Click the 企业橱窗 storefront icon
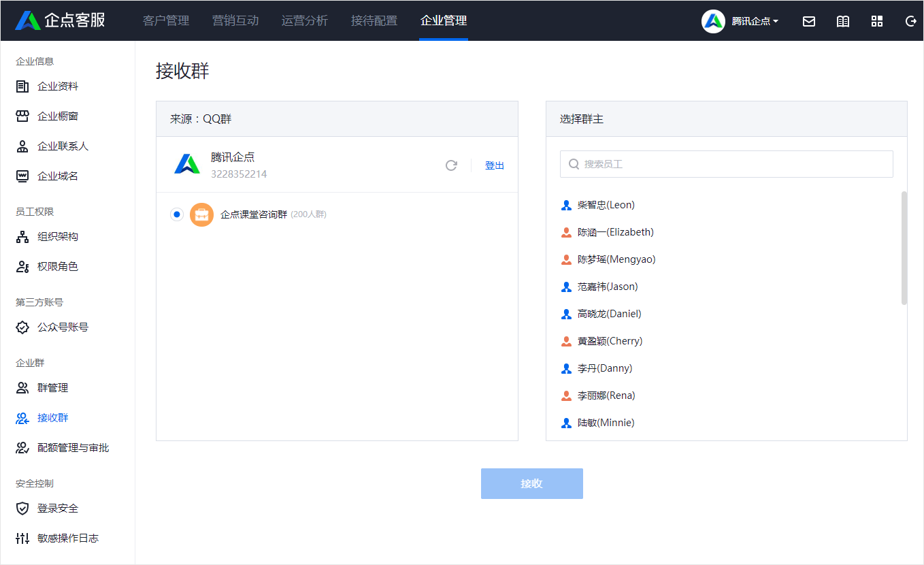The height and width of the screenshot is (565, 924). [21, 116]
